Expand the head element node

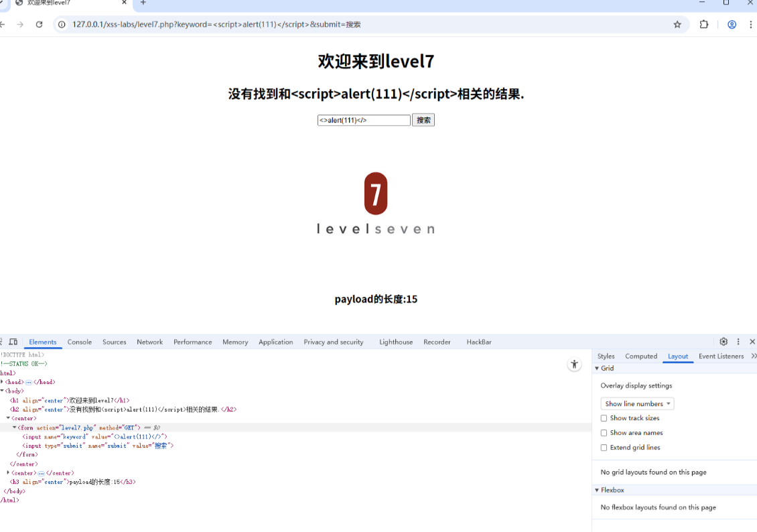[x=3, y=382]
